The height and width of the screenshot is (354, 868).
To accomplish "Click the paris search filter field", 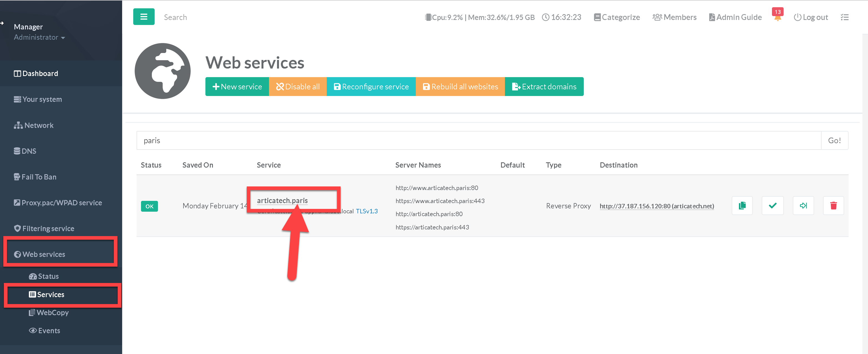I will click(479, 140).
